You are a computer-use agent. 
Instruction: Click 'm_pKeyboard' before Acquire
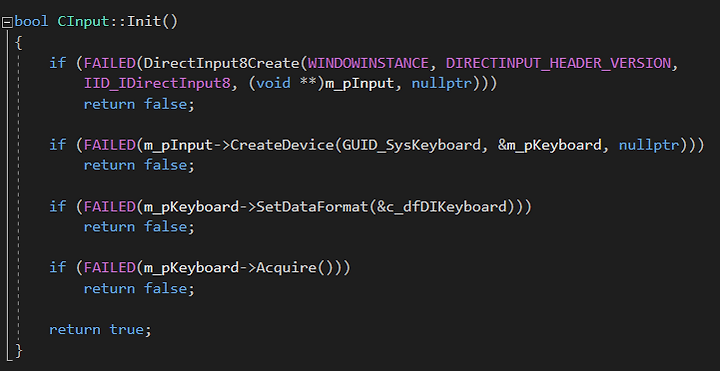pos(191,268)
